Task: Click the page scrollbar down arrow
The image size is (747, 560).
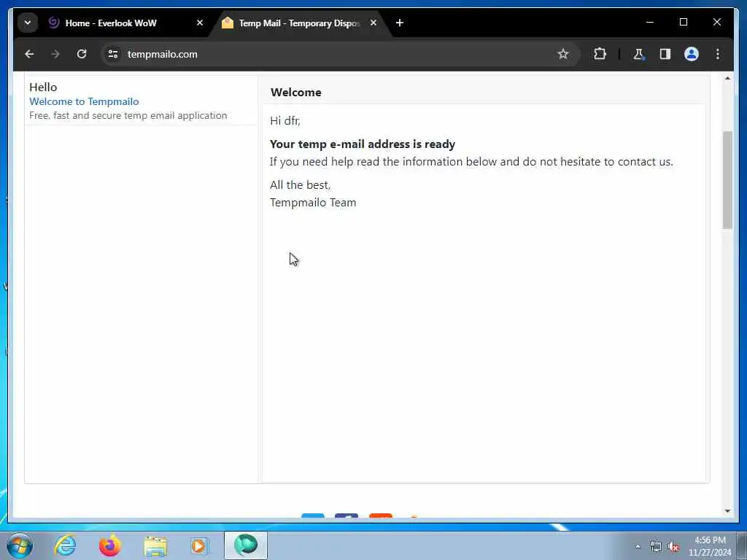Action: [727, 511]
